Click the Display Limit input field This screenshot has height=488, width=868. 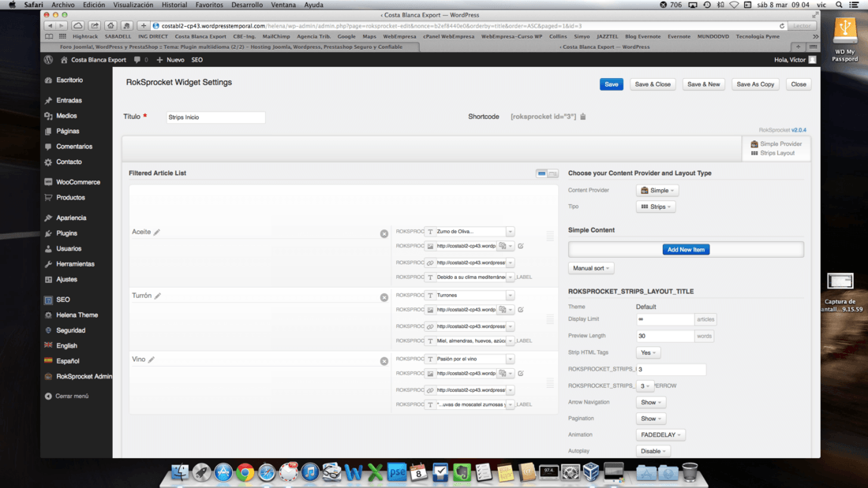(665, 319)
